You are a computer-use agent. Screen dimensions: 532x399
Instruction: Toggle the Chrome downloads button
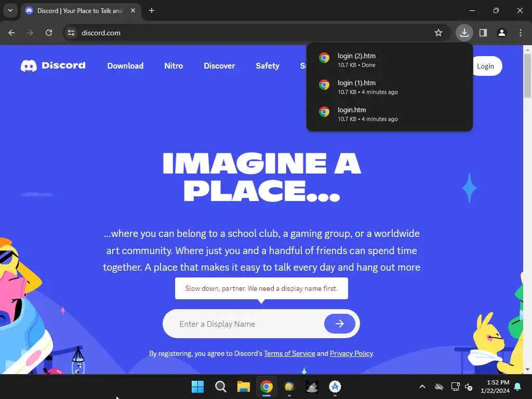coord(464,33)
